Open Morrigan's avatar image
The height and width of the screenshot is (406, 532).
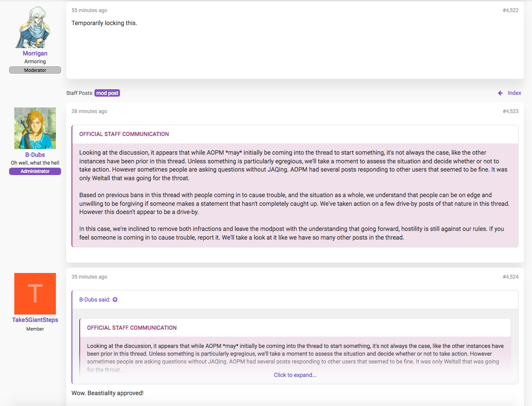click(x=35, y=27)
